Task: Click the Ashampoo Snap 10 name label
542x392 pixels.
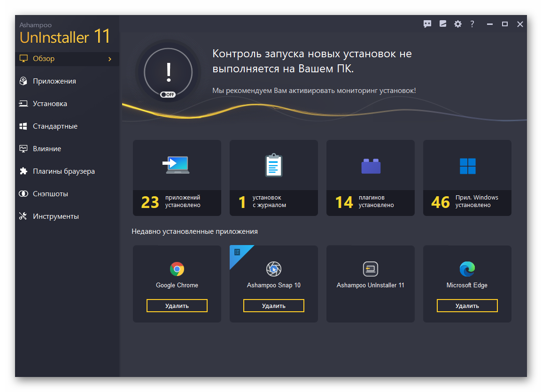Action: (274, 285)
